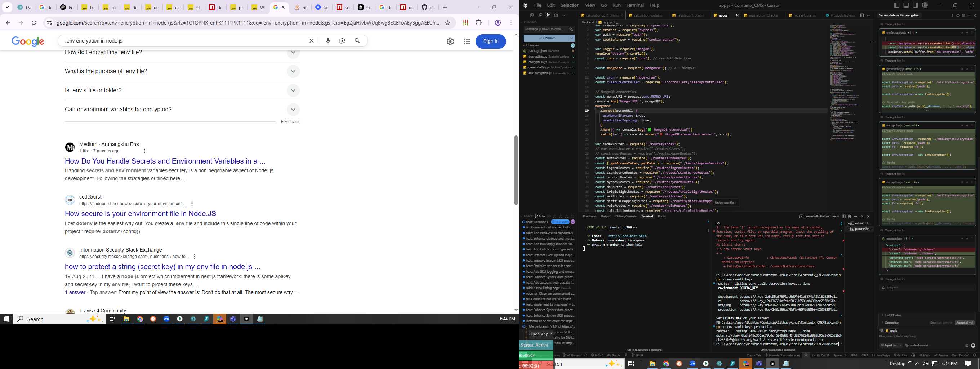Open the Terminal menu in Cursor
The height and width of the screenshot is (369, 980).
[635, 5]
